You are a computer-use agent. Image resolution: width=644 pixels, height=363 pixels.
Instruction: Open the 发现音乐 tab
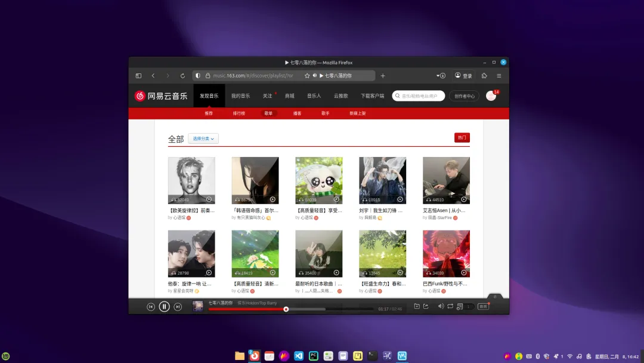209,96
